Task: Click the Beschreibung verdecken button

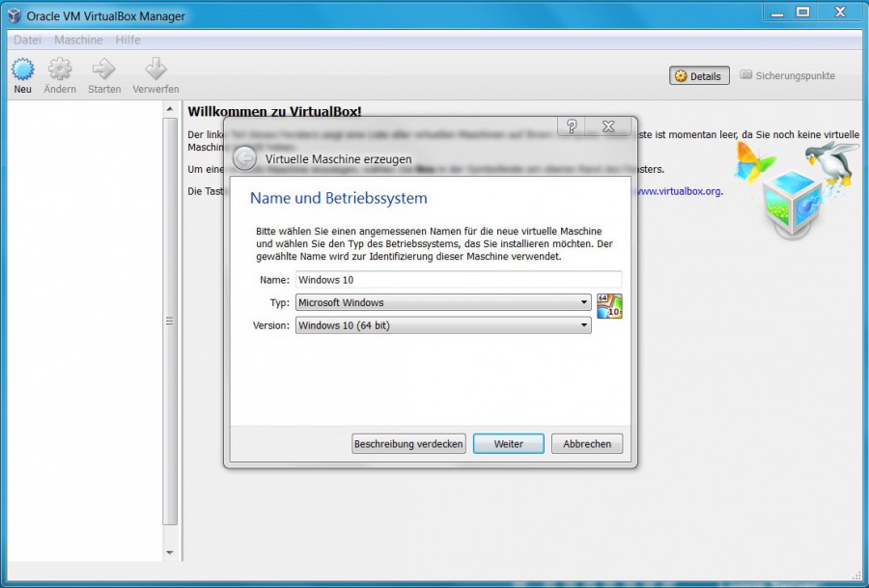Action: [x=408, y=444]
